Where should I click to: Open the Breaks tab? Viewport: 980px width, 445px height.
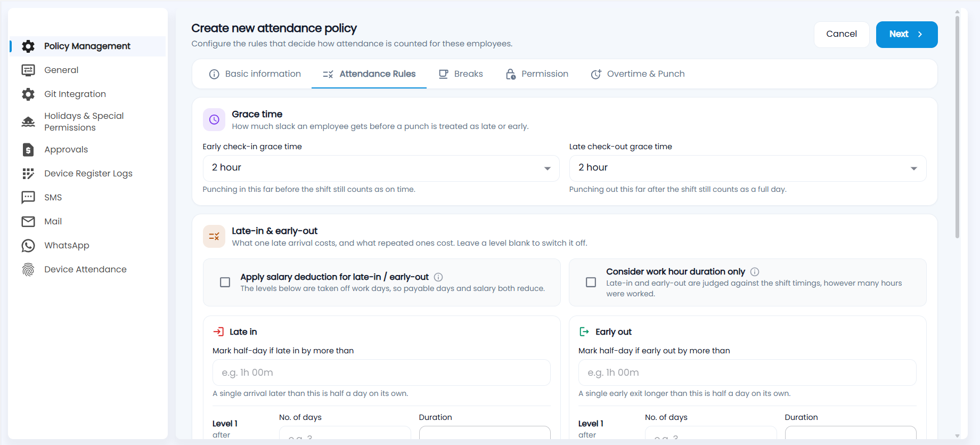[461, 74]
